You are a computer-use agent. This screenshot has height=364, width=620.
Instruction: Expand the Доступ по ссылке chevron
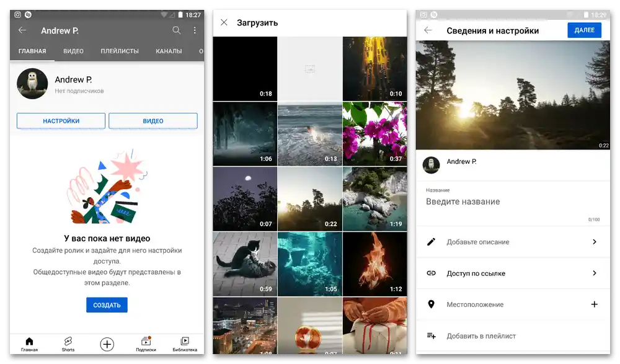pyautogui.click(x=595, y=273)
